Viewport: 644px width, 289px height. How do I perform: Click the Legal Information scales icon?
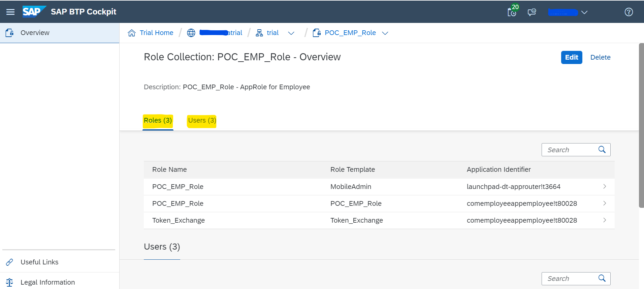(9, 282)
